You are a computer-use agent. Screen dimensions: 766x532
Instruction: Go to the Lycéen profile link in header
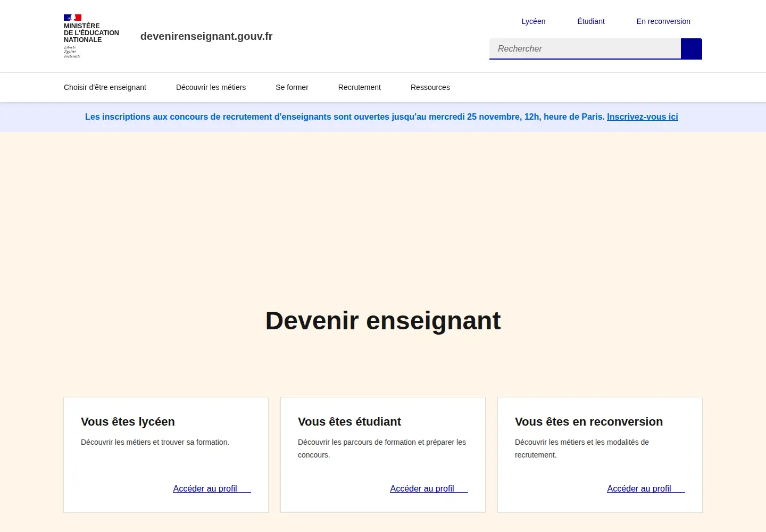coord(534,21)
